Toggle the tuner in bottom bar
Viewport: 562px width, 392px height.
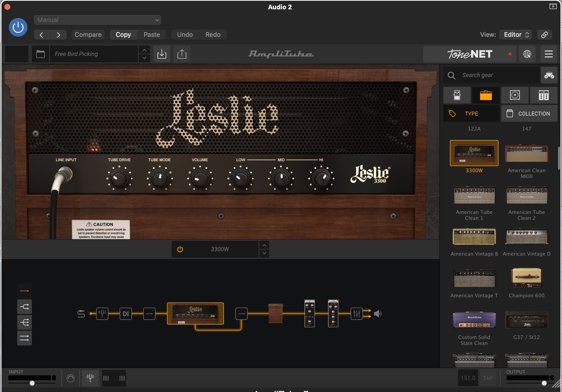[x=90, y=378]
